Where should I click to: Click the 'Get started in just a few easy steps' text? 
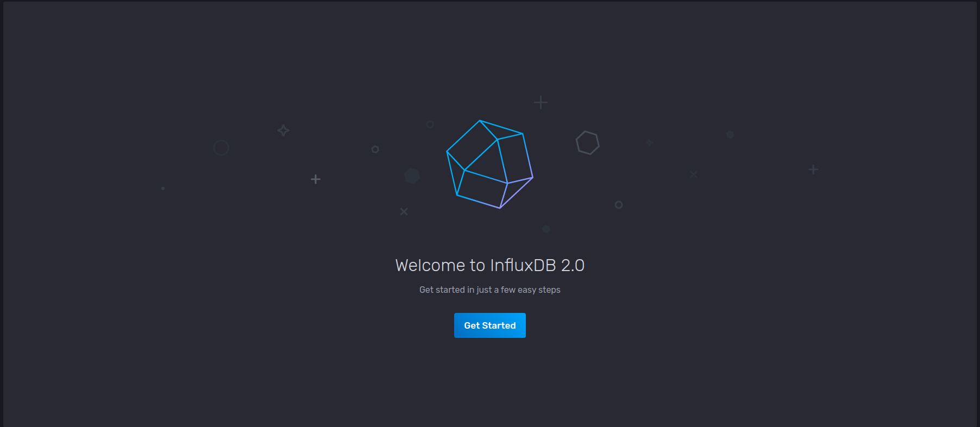coord(489,290)
